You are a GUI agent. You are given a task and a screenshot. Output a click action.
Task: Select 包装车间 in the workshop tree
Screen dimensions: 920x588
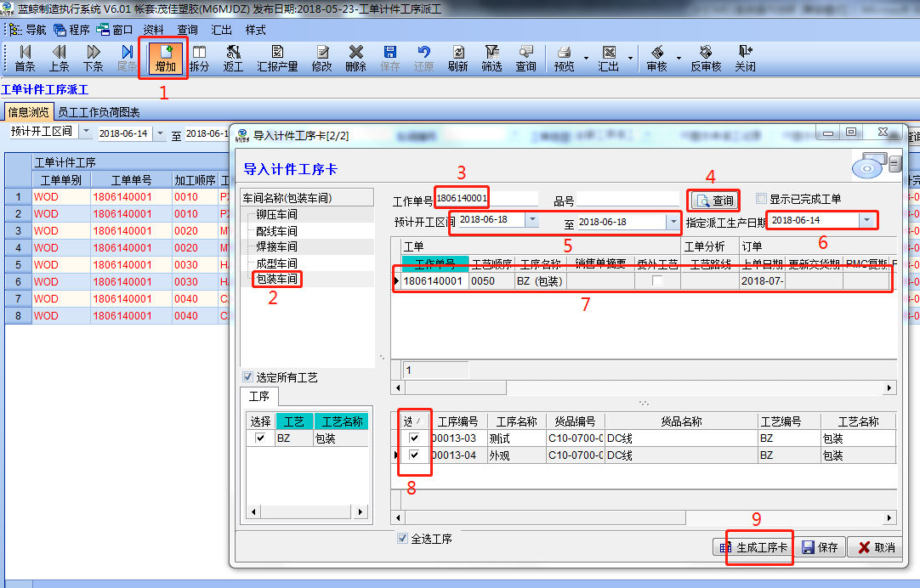(277, 278)
